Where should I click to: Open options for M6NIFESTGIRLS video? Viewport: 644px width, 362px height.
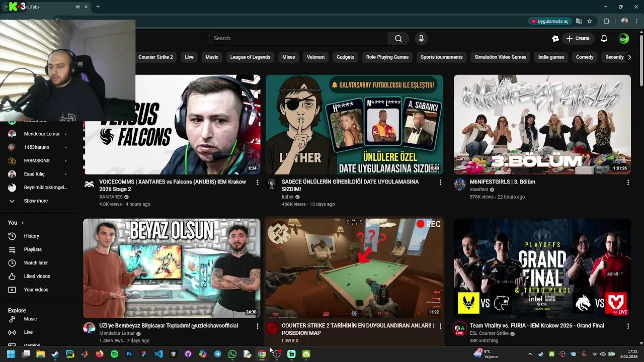coord(627,182)
